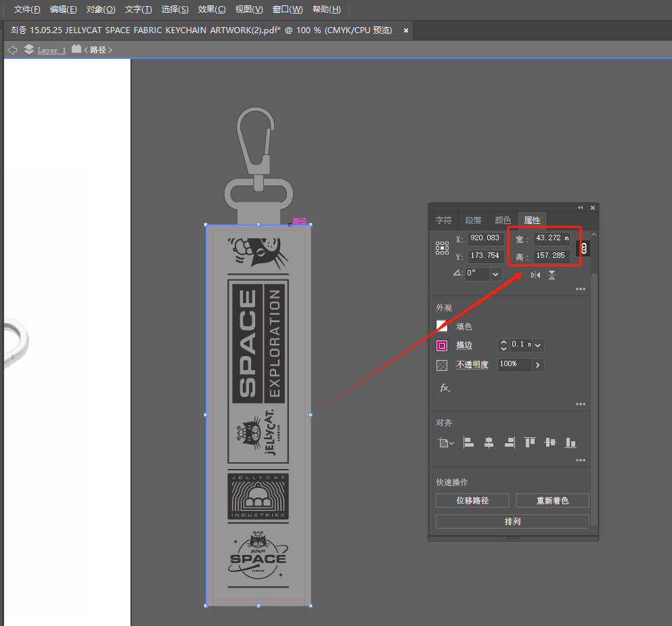Click the fx effects icon
This screenshot has height=626, width=672.
point(445,388)
